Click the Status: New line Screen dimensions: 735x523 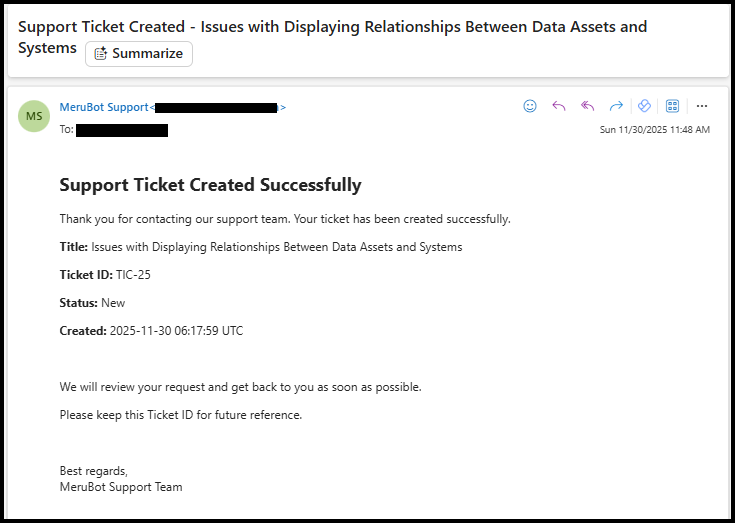point(92,303)
